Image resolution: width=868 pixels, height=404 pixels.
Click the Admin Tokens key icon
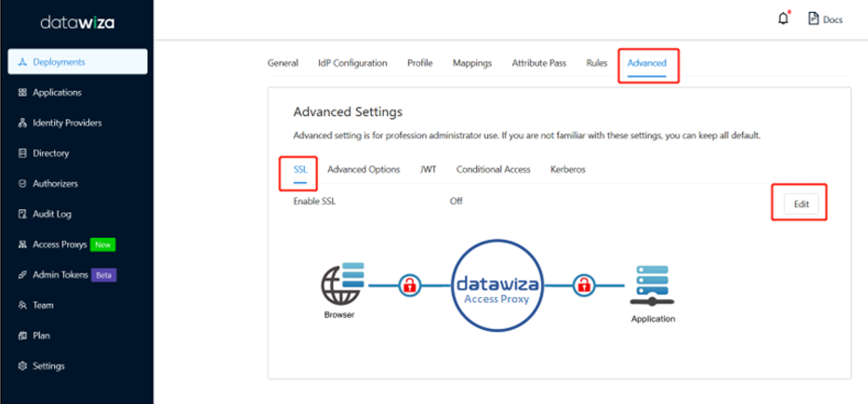click(x=22, y=275)
